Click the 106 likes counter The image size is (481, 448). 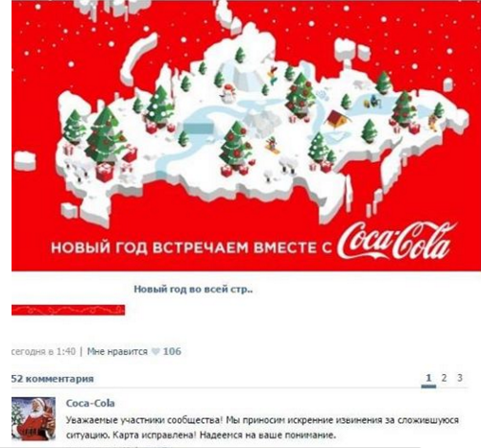pyautogui.click(x=172, y=352)
